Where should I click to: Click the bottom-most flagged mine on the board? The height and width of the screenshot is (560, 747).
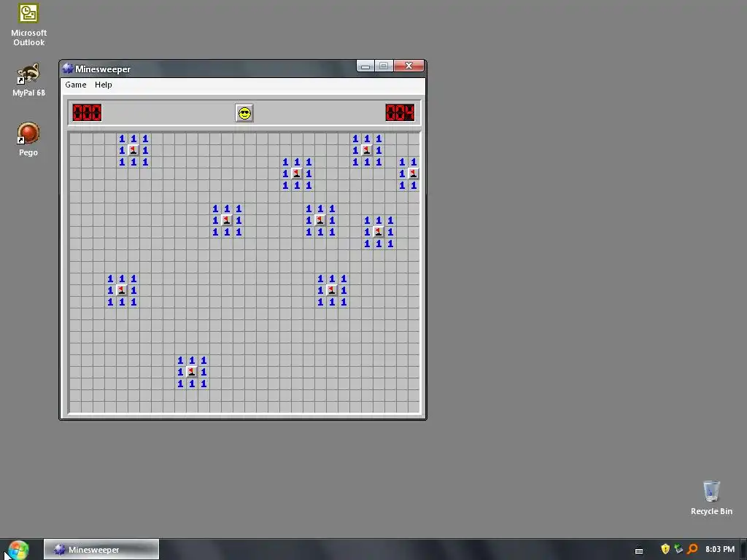(192, 372)
